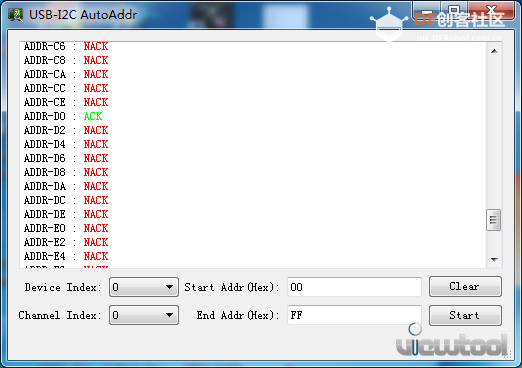
Task: Click the scrollbar down arrow
Action: 494,259
